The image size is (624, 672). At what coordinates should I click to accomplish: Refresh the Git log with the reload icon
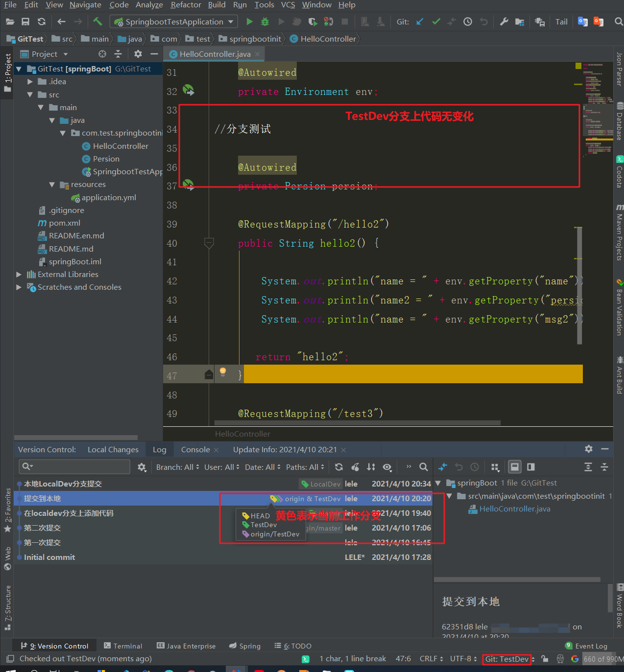pos(338,467)
